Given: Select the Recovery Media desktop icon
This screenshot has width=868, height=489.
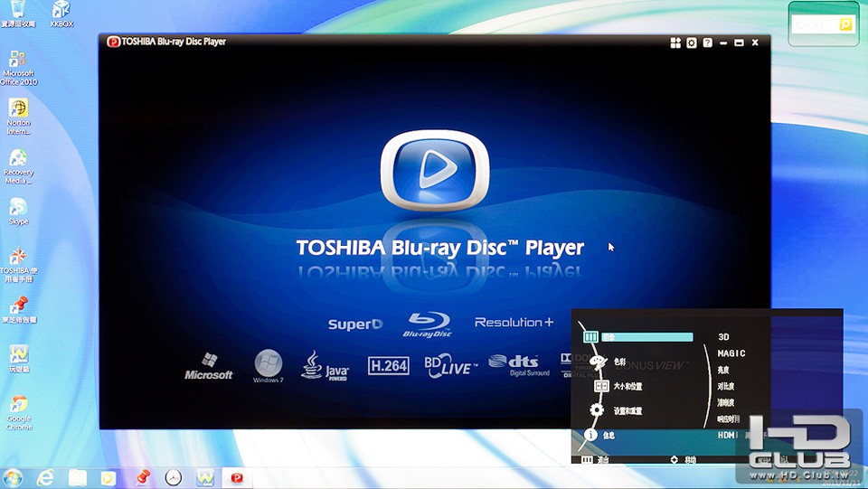Looking at the screenshot, I should tap(18, 166).
